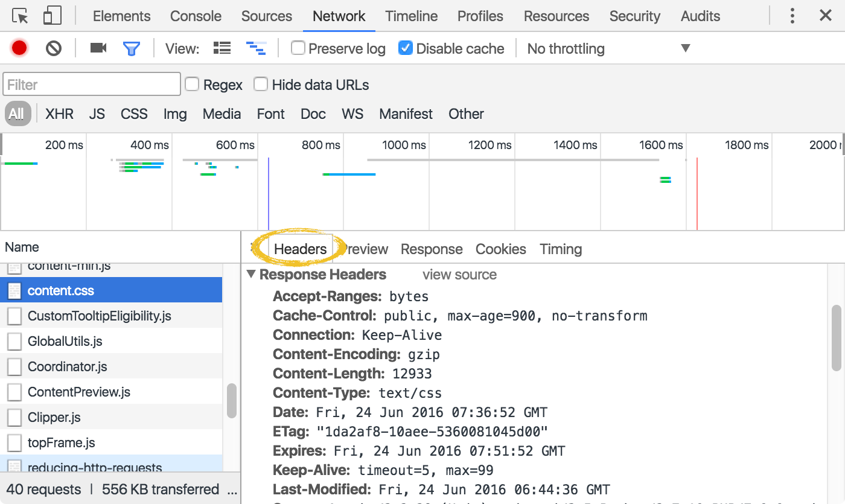
Task: Filter requests by XHR type
Action: [x=59, y=113]
